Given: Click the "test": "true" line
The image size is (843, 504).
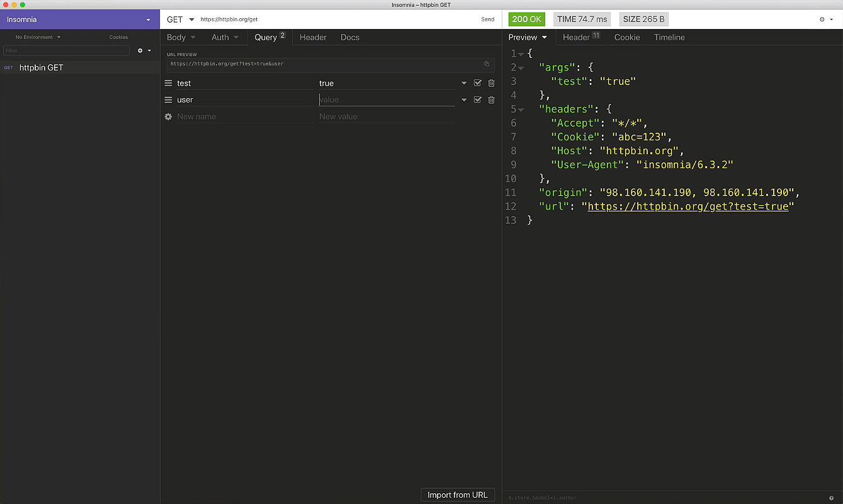Looking at the screenshot, I should coord(593,82).
